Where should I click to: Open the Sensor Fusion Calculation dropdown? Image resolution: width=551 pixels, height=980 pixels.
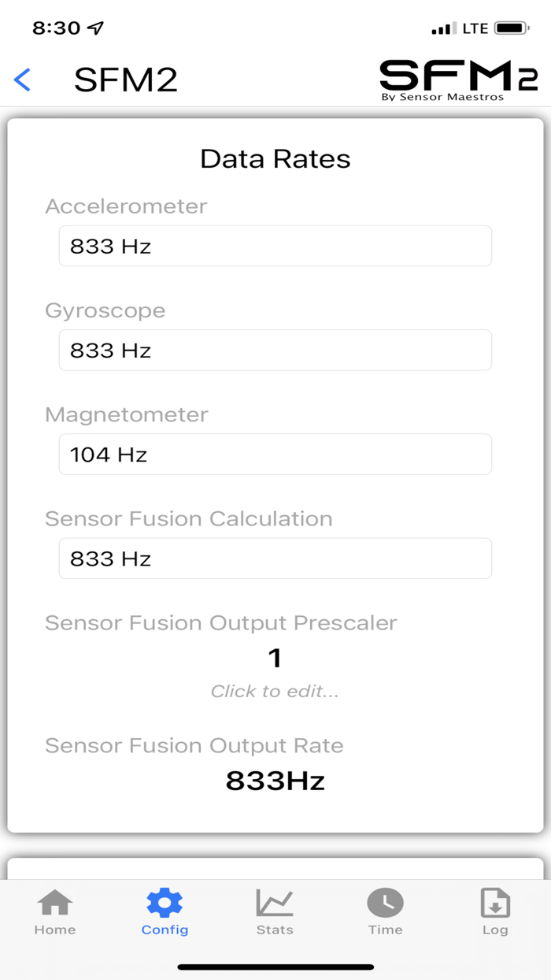275,558
